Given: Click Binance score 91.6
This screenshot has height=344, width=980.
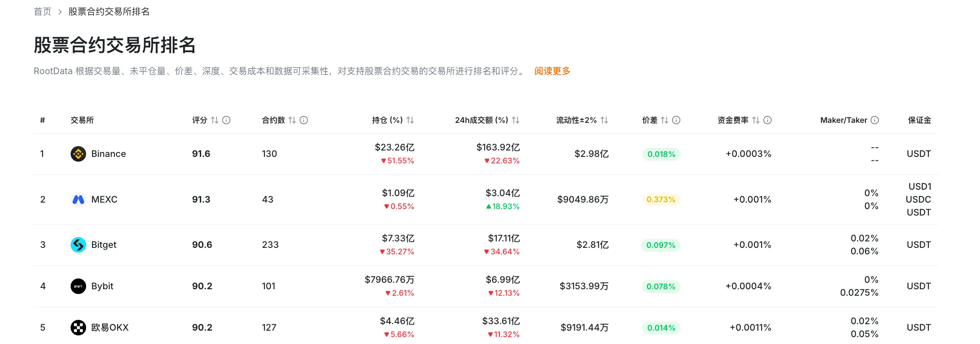Looking at the screenshot, I should coord(201,154).
